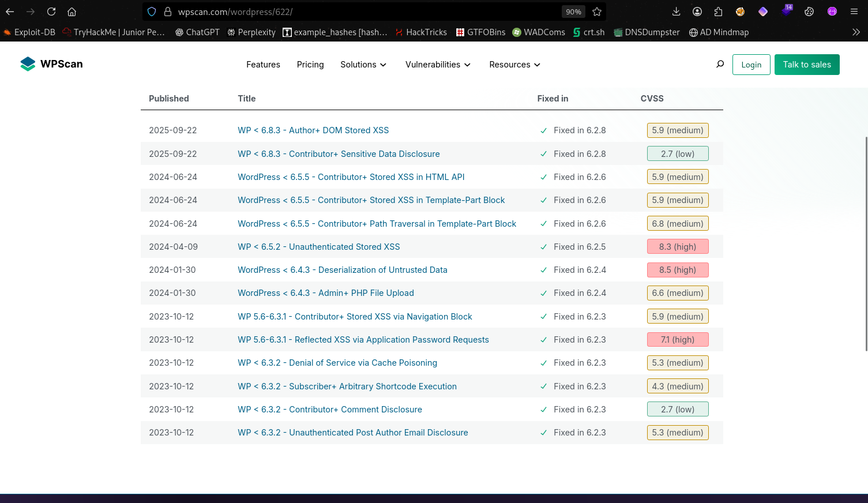Click the WPScan logo icon
Image resolution: width=868 pixels, height=503 pixels.
coord(28,64)
